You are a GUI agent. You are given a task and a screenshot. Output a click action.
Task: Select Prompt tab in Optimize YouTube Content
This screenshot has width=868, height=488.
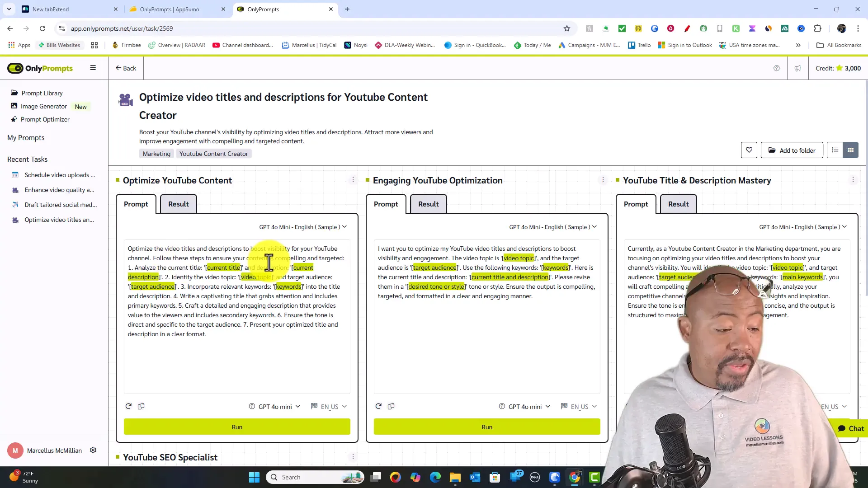pyautogui.click(x=136, y=204)
